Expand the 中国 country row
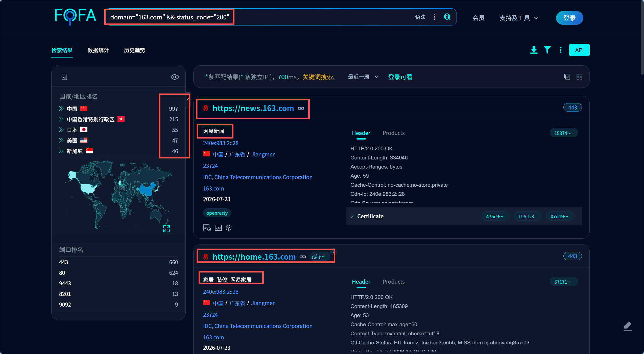Viewport: 644px width, 354px height. [x=61, y=108]
